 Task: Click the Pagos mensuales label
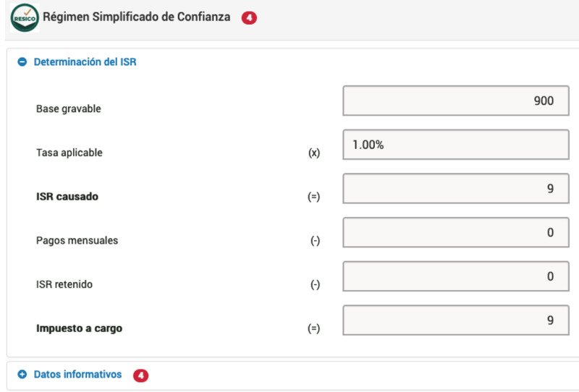77,241
